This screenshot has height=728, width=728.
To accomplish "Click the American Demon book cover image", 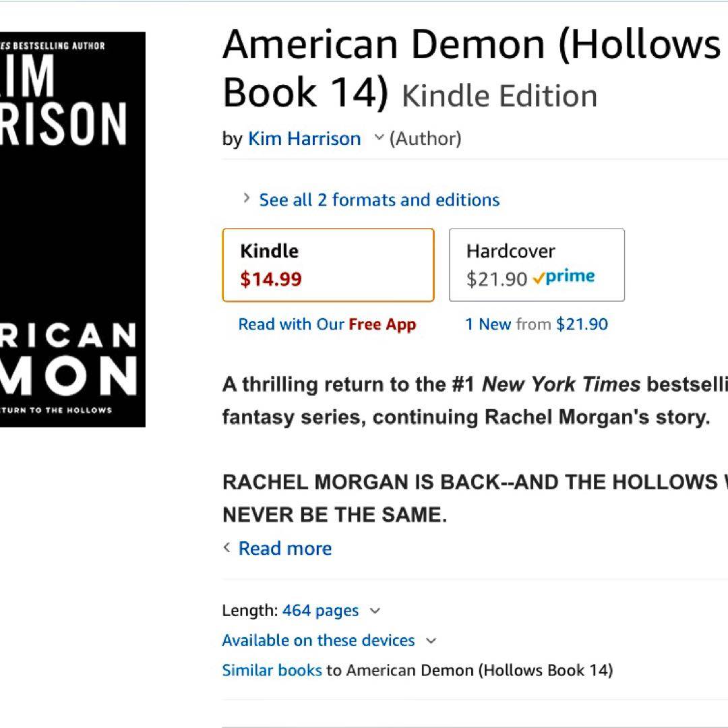I will [72, 229].
